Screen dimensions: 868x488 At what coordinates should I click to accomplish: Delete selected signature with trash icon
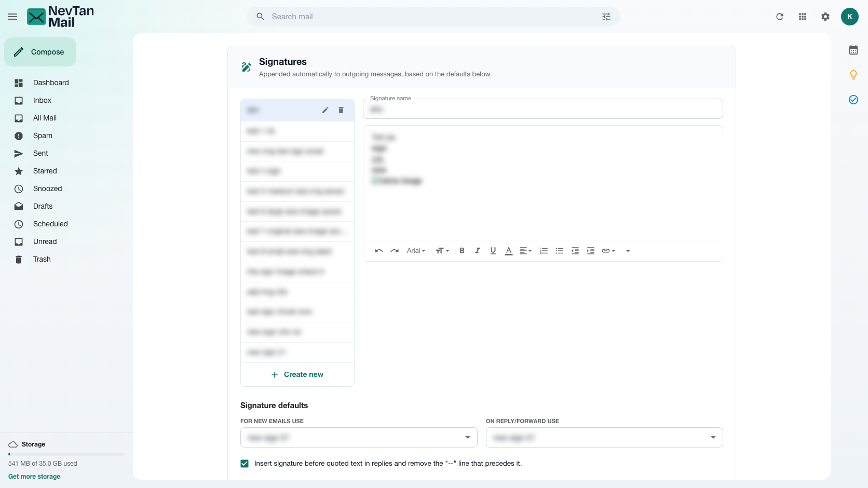click(341, 110)
